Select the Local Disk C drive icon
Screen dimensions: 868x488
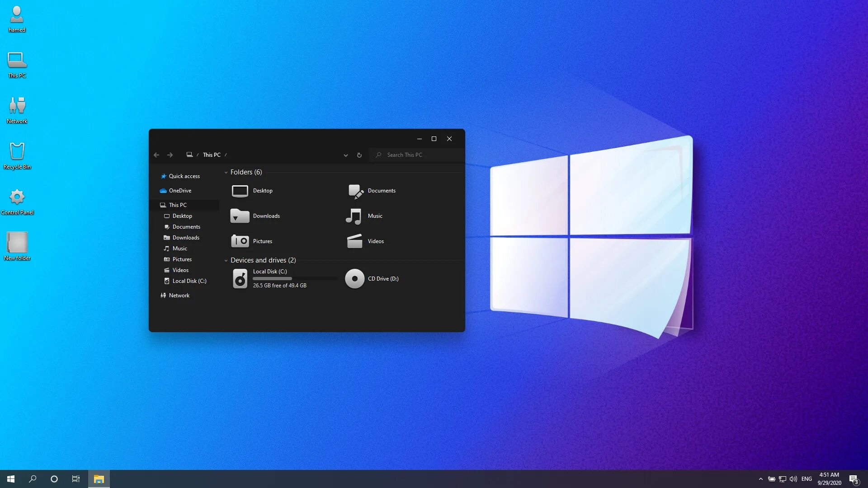[x=240, y=278]
